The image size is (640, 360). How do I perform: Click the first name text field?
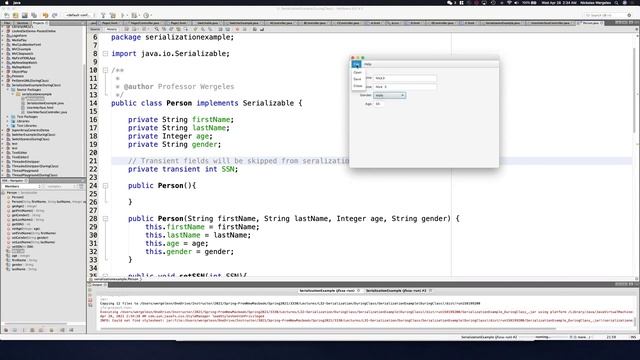click(405, 78)
